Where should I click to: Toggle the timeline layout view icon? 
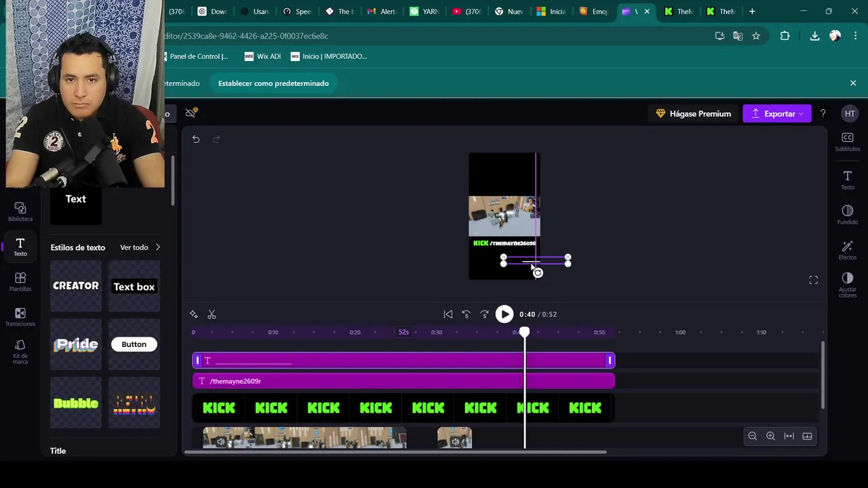coord(807,436)
